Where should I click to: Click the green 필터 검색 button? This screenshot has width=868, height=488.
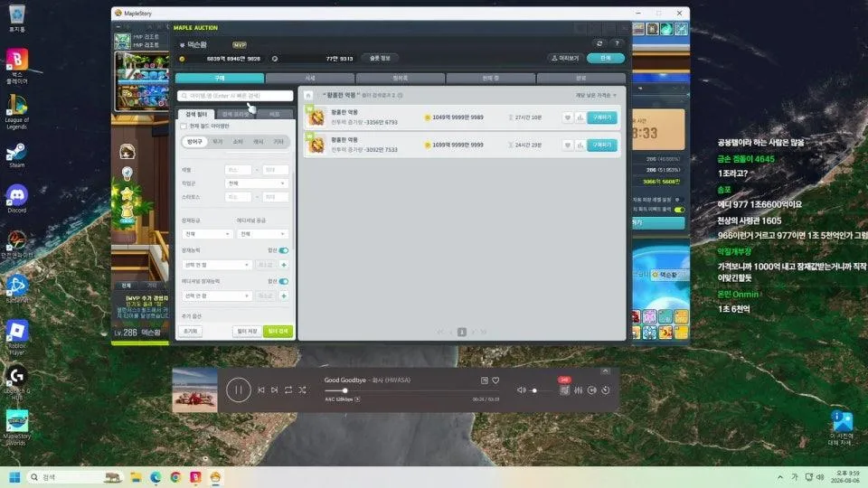pyautogui.click(x=278, y=331)
